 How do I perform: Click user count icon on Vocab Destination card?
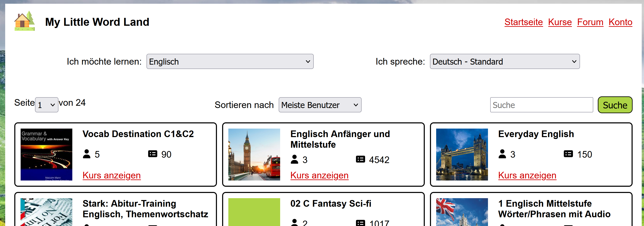tap(86, 154)
